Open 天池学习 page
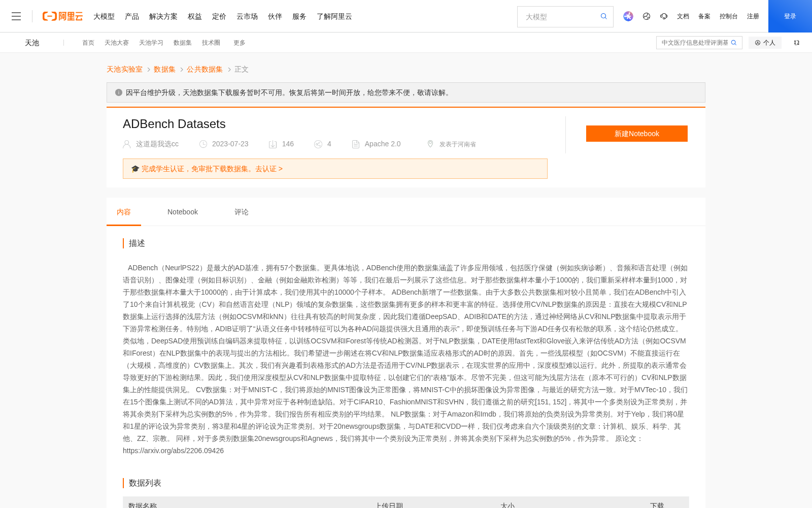 tap(151, 43)
